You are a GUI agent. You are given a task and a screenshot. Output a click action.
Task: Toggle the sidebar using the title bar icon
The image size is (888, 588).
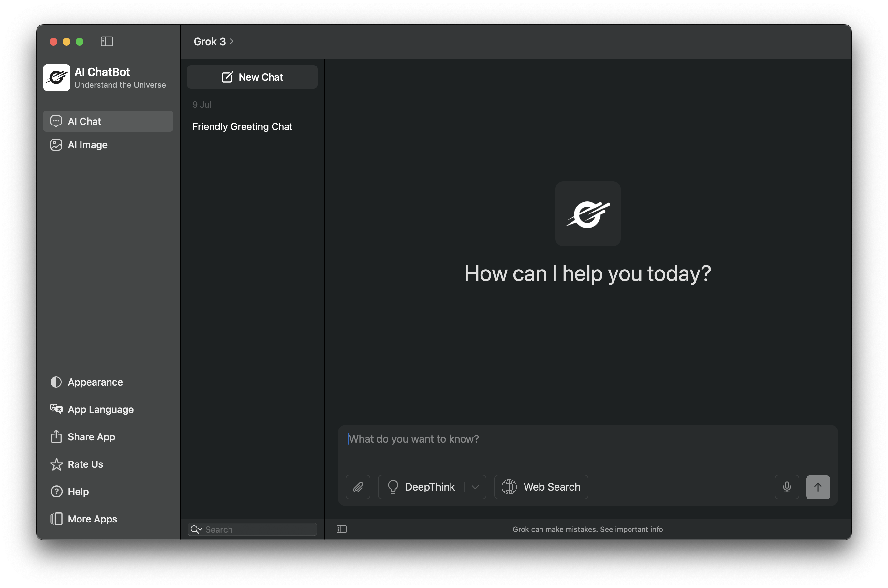point(107,41)
